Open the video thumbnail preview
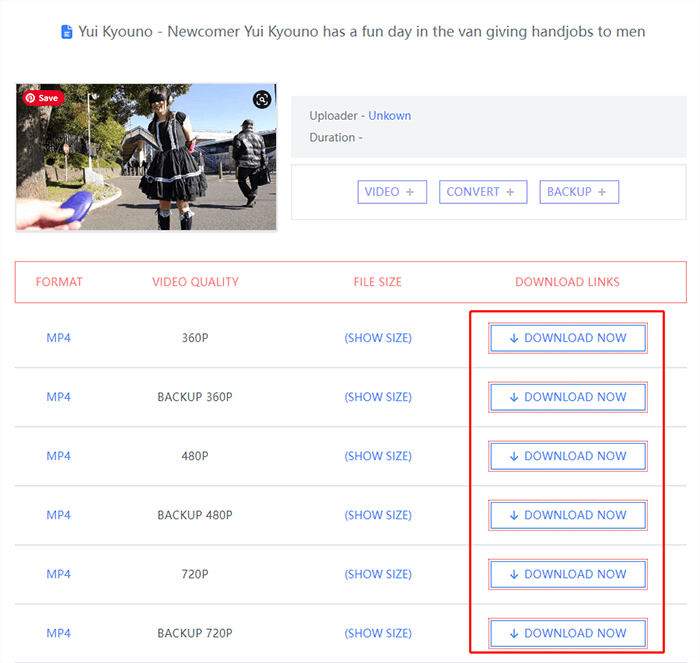This screenshot has height=663, width=700. click(x=146, y=157)
